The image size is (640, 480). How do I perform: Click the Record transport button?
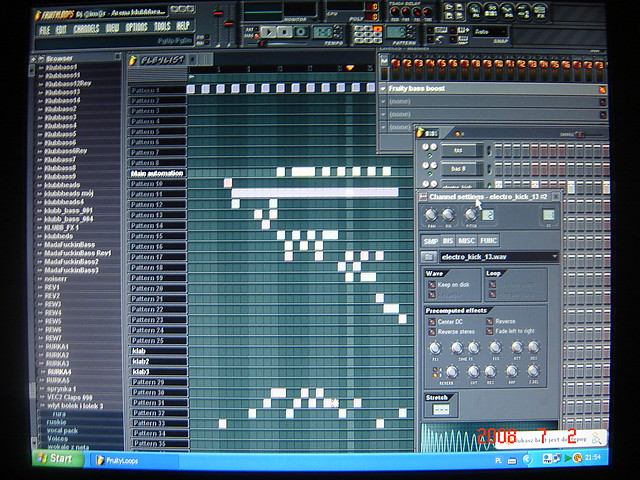[301, 32]
